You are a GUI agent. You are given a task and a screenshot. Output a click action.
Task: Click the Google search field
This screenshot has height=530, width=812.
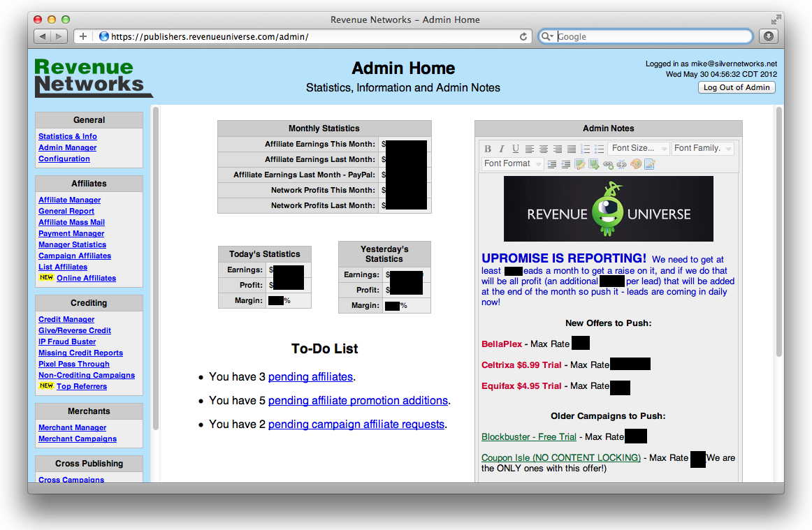click(x=645, y=36)
